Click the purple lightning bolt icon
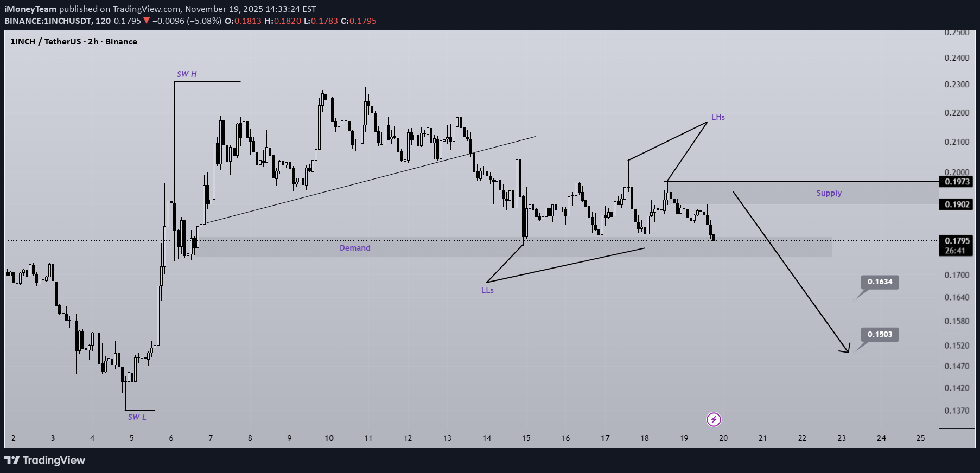The height and width of the screenshot is (473, 980). 714,419
